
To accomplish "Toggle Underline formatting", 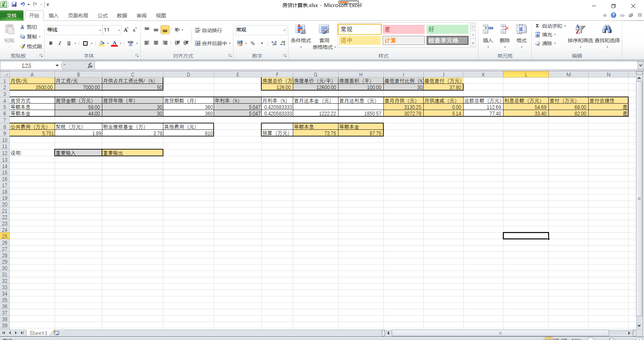I will (69, 43).
